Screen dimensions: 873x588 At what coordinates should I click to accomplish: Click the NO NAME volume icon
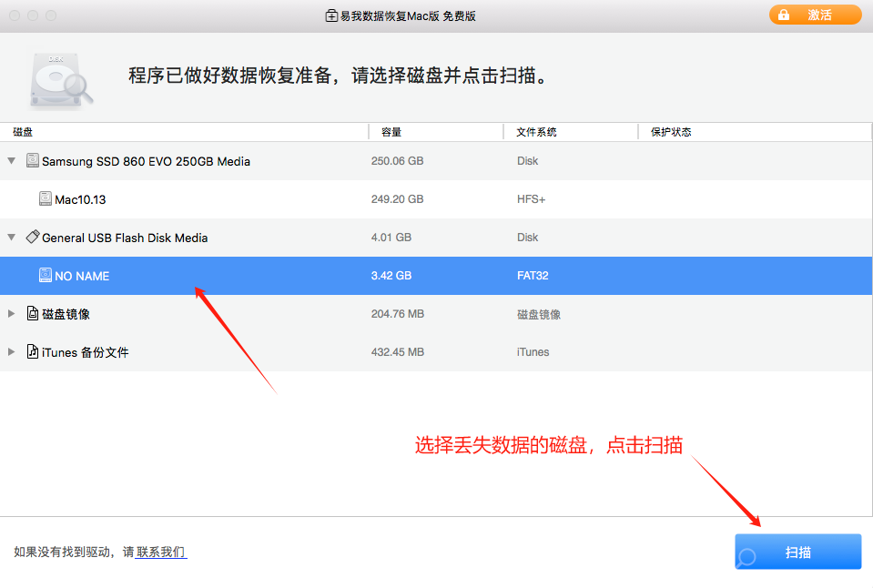(46, 276)
